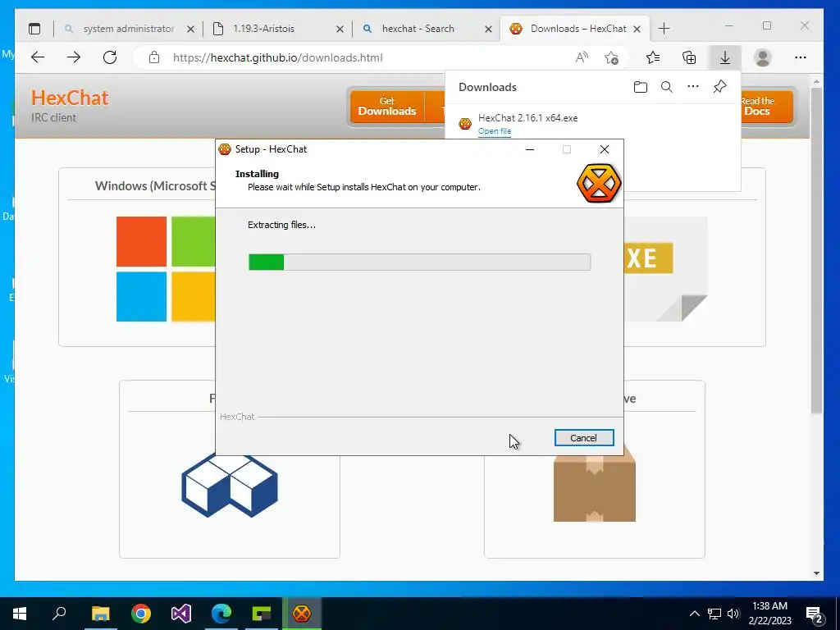Image resolution: width=840 pixels, height=630 pixels.
Task: Open the notification center icon
Action: [815, 614]
